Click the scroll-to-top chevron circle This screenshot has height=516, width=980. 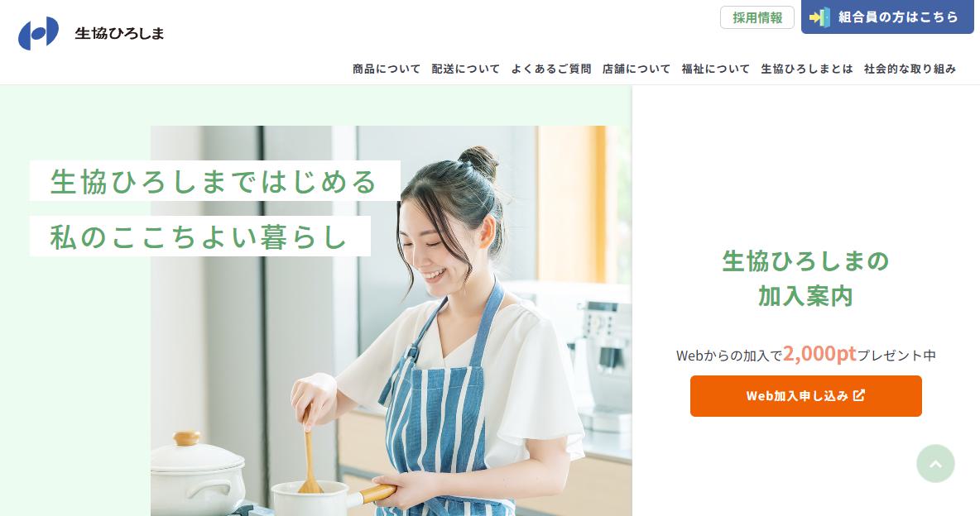[x=935, y=464]
